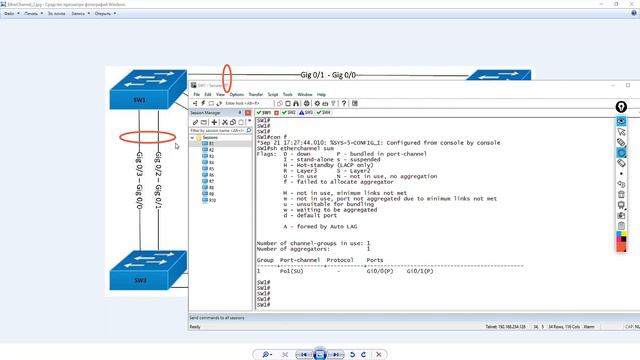640x360 pixels.
Task: Rotate image counterclockwise in photo viewer
Action: (x=352, y=354)
